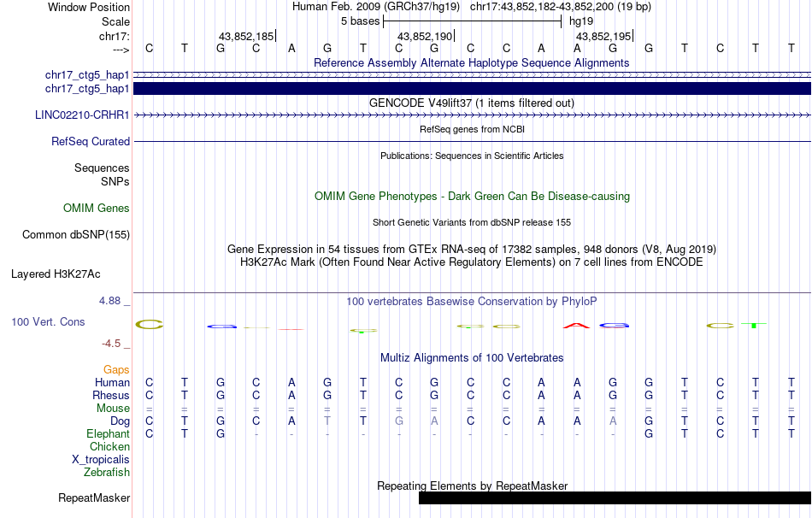Viewport: 812px width, 518px height.
Task: Click Reference Assembly Alternate Haplotype Sequence Alignments title
Action: coord(472,62)
